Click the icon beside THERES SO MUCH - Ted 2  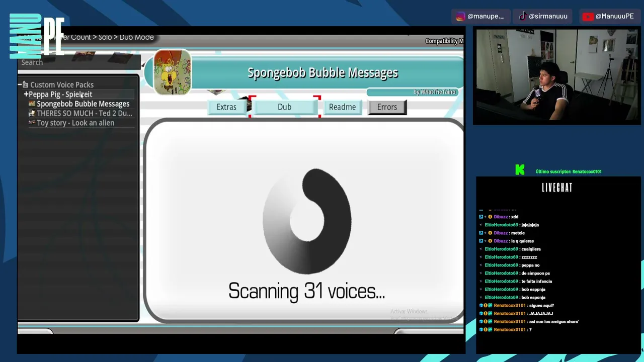pyautogui.click(x=32, y=113)
